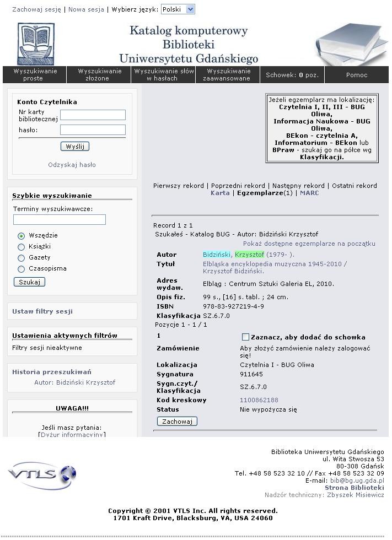
Task: Open Wyszukiwanie złożone menu item
Action: click(99, 75)
